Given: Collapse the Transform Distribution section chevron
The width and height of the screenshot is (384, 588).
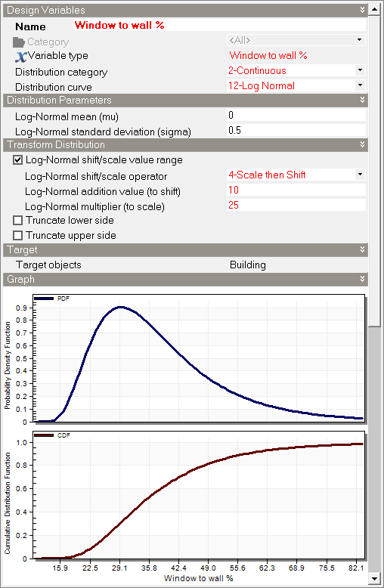Looking at the screenshot, I should coord(362,144).
